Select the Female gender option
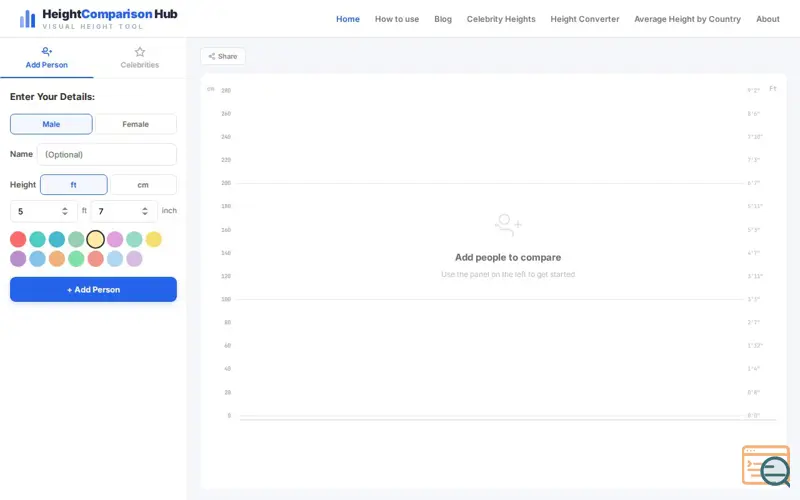Screen dimensions: 800x500 pyautogui.click(x=136, y=124)
